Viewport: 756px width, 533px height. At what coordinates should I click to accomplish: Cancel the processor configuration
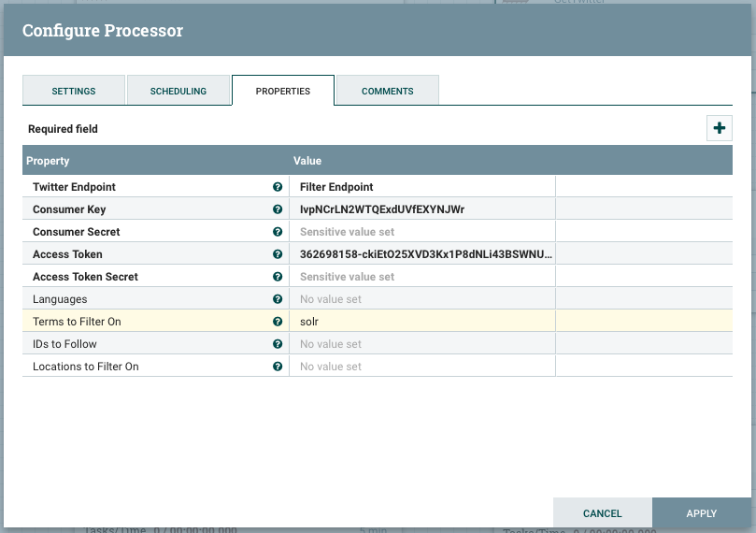[x=602, y=513]
